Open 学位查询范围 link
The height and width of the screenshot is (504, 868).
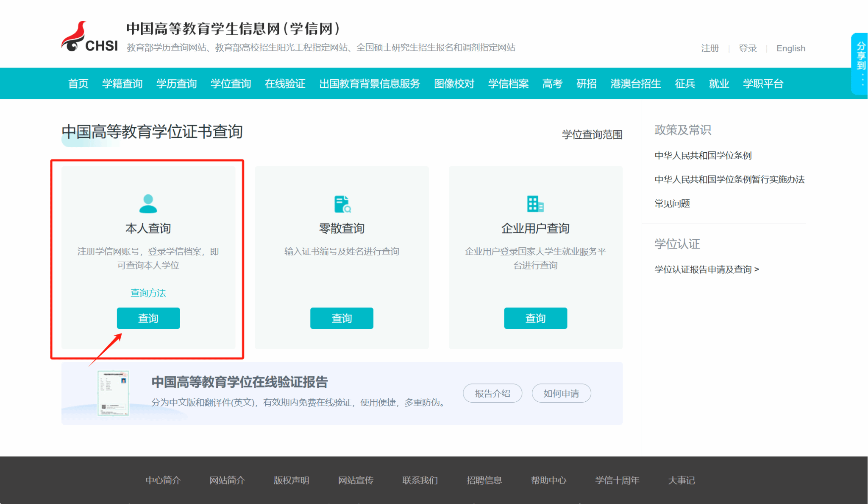tap(592, 134)
